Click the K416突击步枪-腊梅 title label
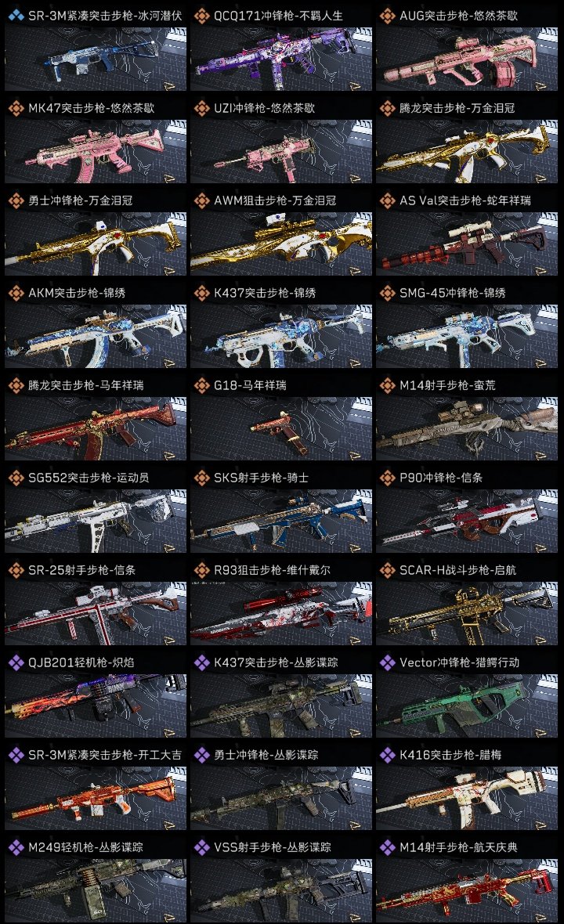 450,755
